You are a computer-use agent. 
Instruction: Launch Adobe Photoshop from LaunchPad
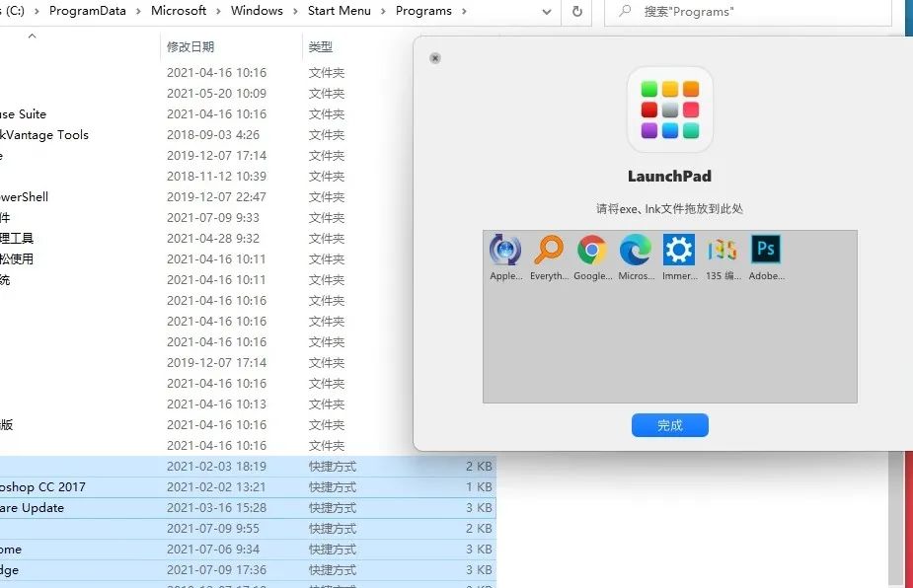pos(765,250)
